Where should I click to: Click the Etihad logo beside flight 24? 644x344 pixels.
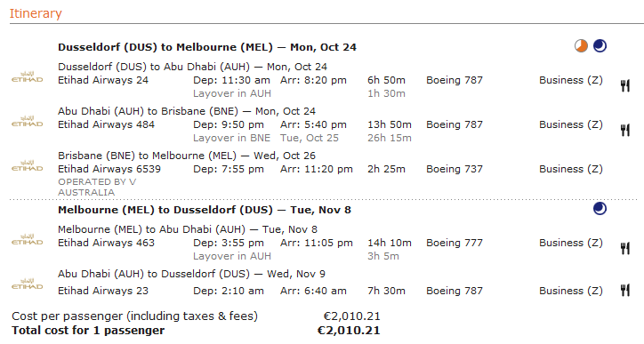tap(27, 77)
